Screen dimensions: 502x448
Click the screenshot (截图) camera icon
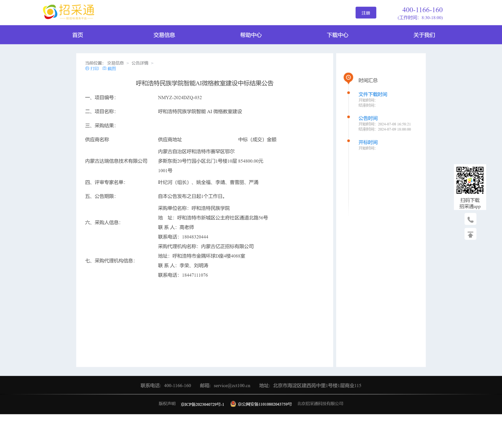click(104, 68)
